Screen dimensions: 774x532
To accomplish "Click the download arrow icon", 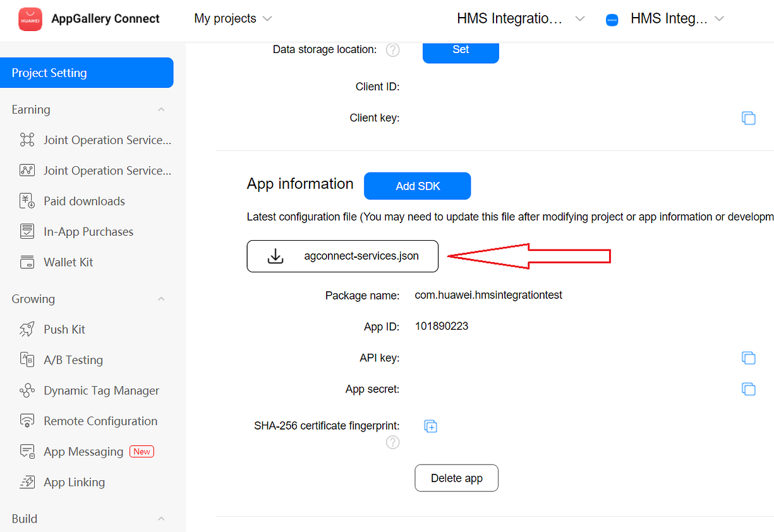I will [275, 256].
